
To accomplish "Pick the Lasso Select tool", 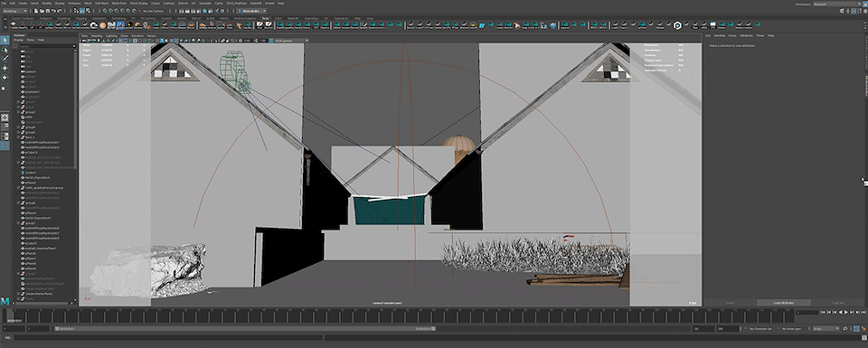I will pyautogui.click(x=5, y=49).
